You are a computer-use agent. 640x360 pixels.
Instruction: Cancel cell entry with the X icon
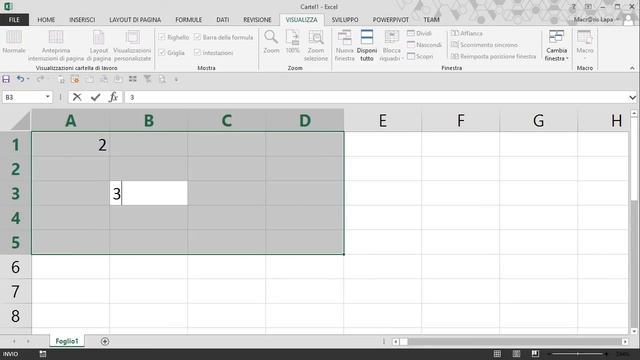77,97
